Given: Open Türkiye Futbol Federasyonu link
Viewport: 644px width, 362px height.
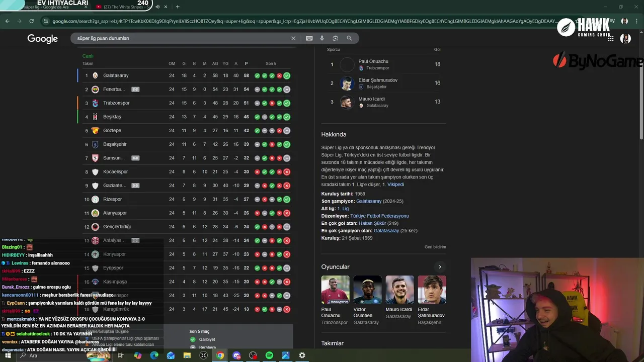Looking at the screenshot, I should (x=379, y=216).
